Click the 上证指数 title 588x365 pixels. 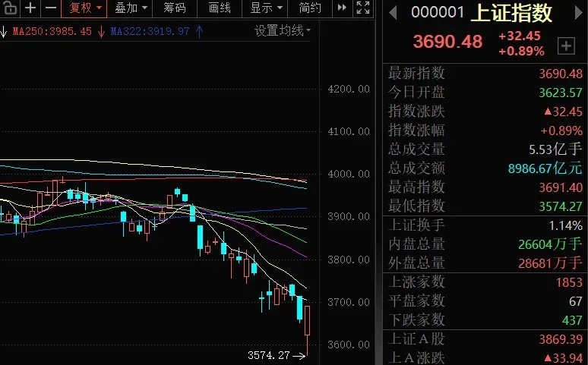pyautogui.click(x=511, y=13)
